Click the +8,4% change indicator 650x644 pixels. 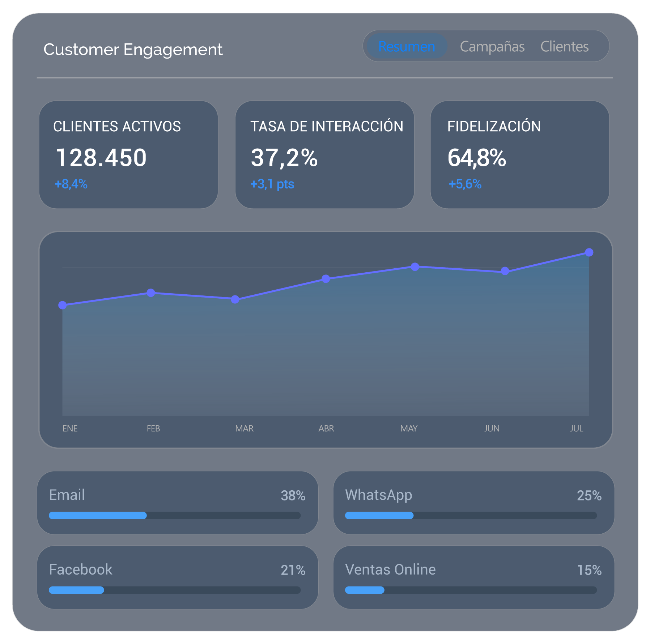coord(71,184)
